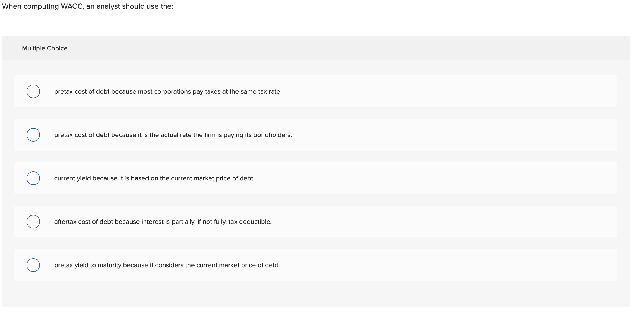Click the question text about computing WACC
This screenshot has width=644, height=322.
click(87, 6)
